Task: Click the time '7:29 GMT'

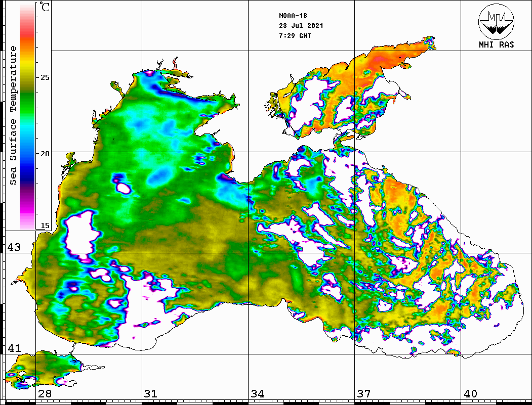Action: click(295, 35)
